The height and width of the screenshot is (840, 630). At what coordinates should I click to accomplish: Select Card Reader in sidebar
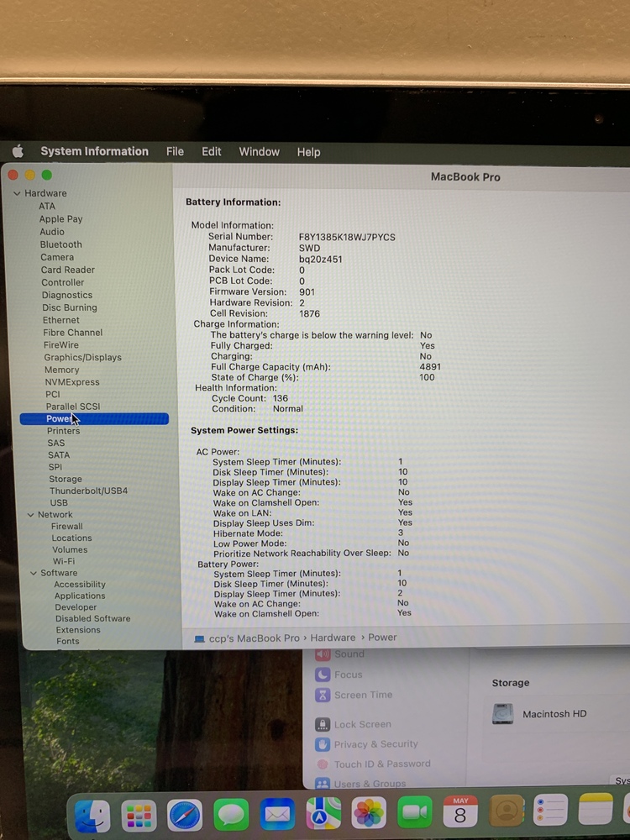point(68,270)
